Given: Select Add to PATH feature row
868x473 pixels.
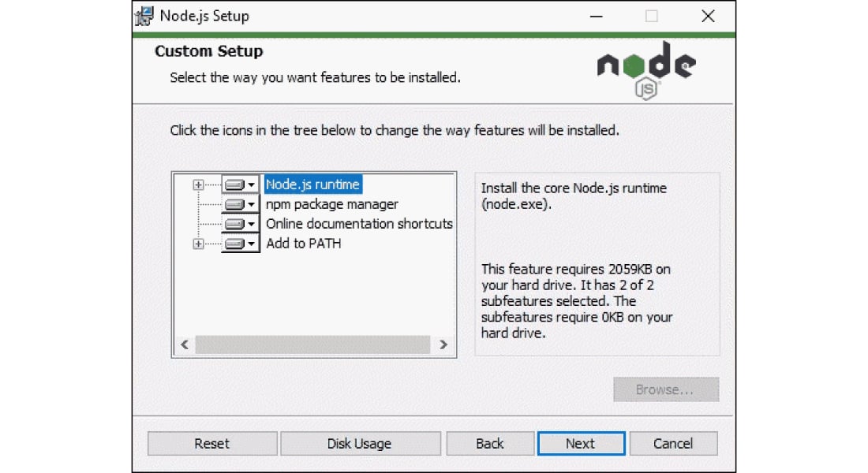Looking at the screenshot, I should tap(303, 244).
